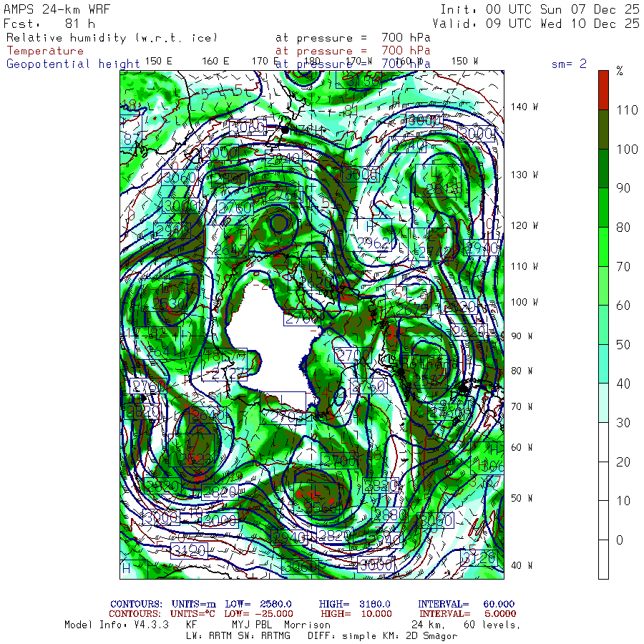Screen dimensions: 644x644
Task: Click the sm= 2 smoothing label
Action: [569, 64]
